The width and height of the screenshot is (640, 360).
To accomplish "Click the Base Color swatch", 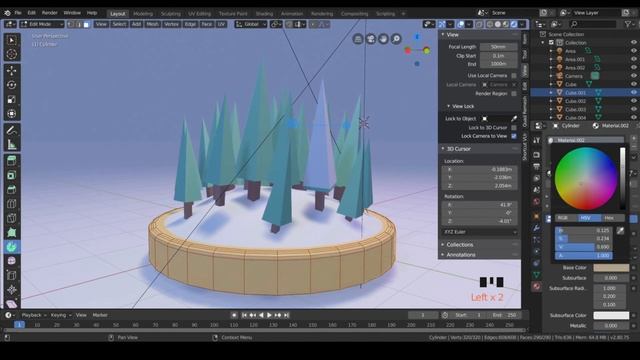I will click(611, 268).
